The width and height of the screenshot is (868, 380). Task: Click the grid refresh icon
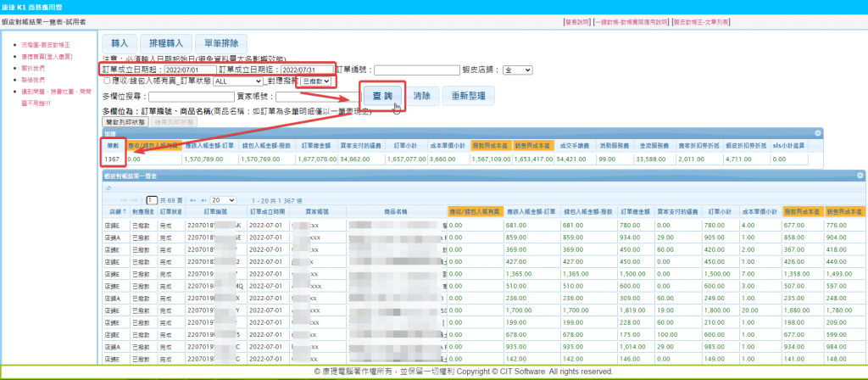(x=109, y=188)
